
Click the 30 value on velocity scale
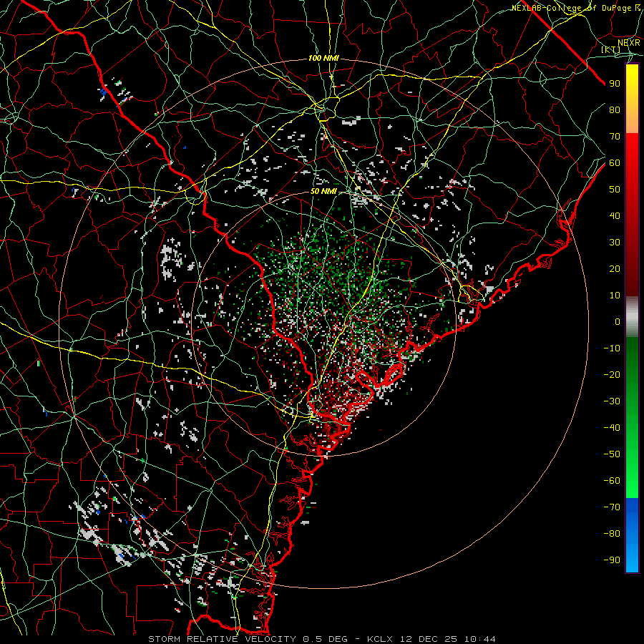click(615, 243)
